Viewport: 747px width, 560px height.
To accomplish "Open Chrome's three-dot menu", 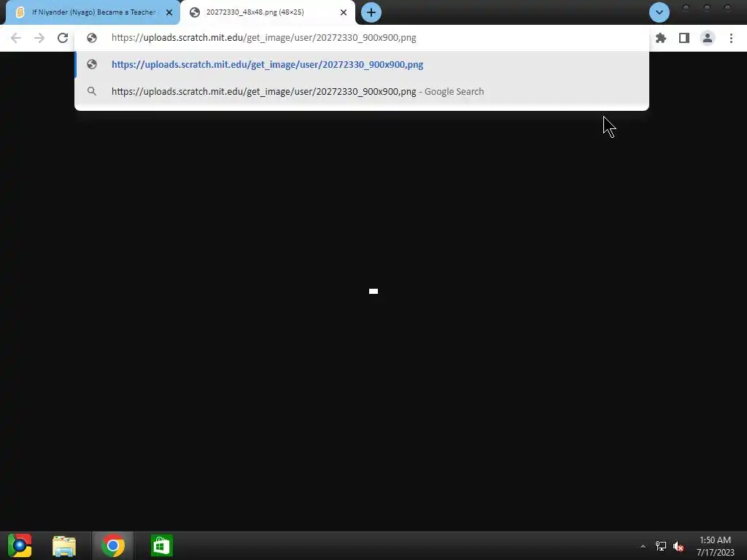I will (731, 38).
